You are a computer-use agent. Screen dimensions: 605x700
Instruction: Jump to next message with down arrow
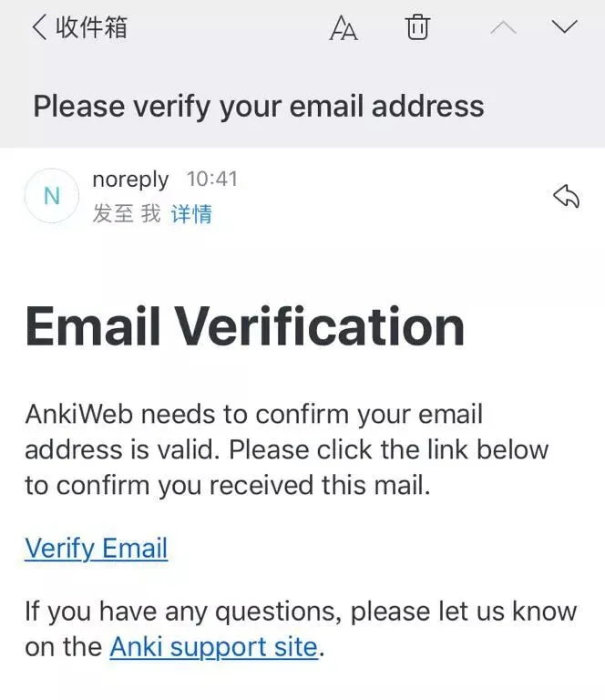[x=565, y=27]
